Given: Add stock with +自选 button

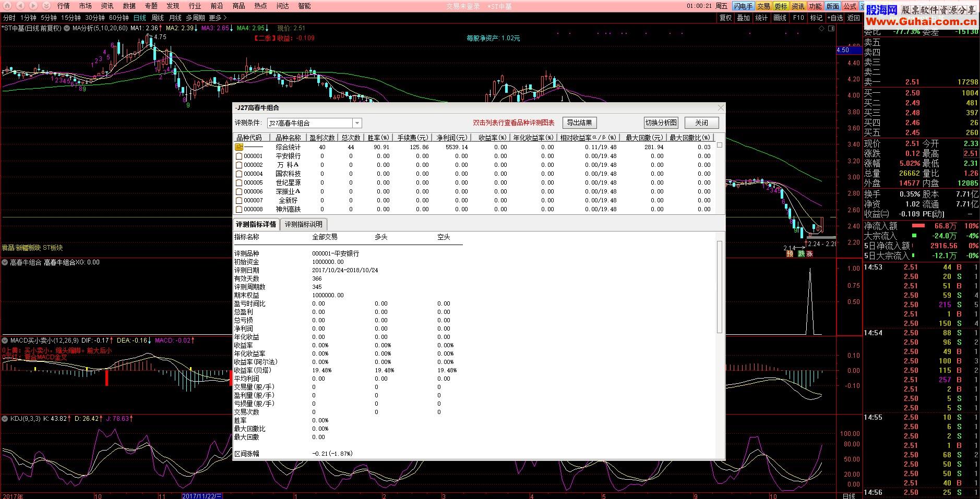Looking at the screenshot, I should pos(835,18).
